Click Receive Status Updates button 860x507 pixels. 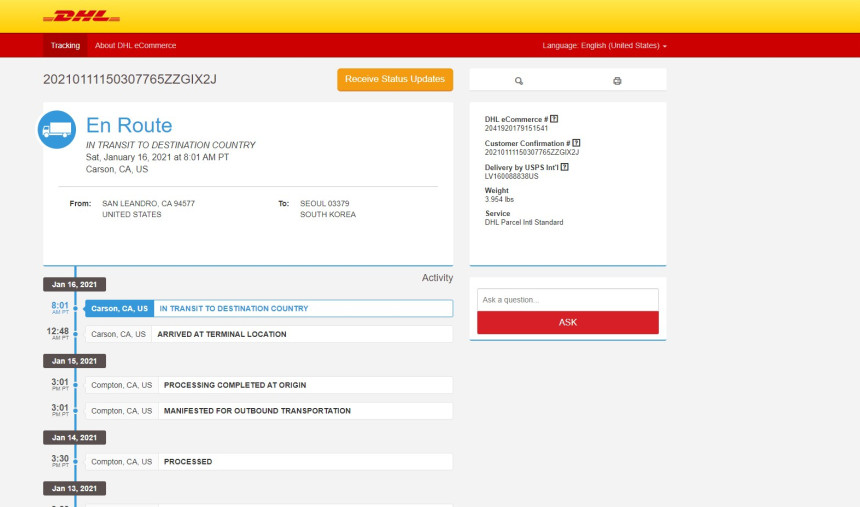pyautogui.click(x=395, y=80)
